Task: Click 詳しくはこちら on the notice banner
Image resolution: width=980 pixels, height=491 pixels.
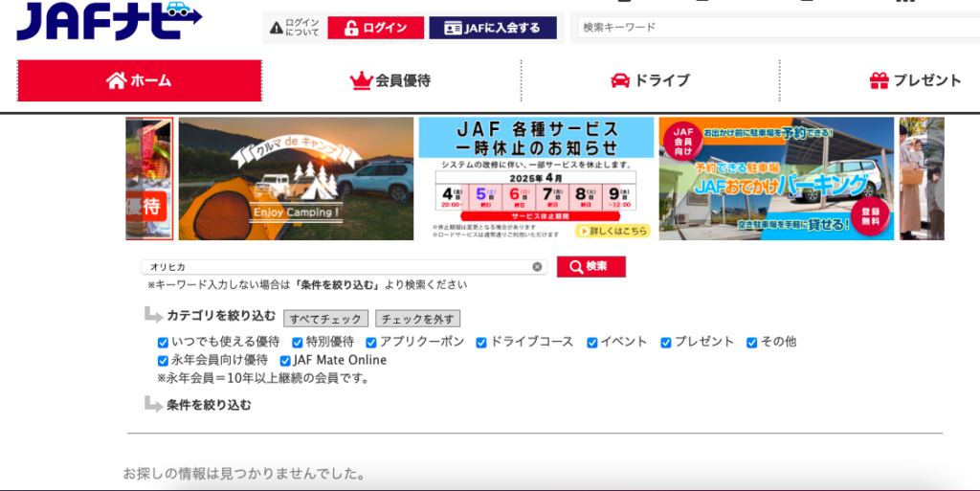Action: click(612, 231)
